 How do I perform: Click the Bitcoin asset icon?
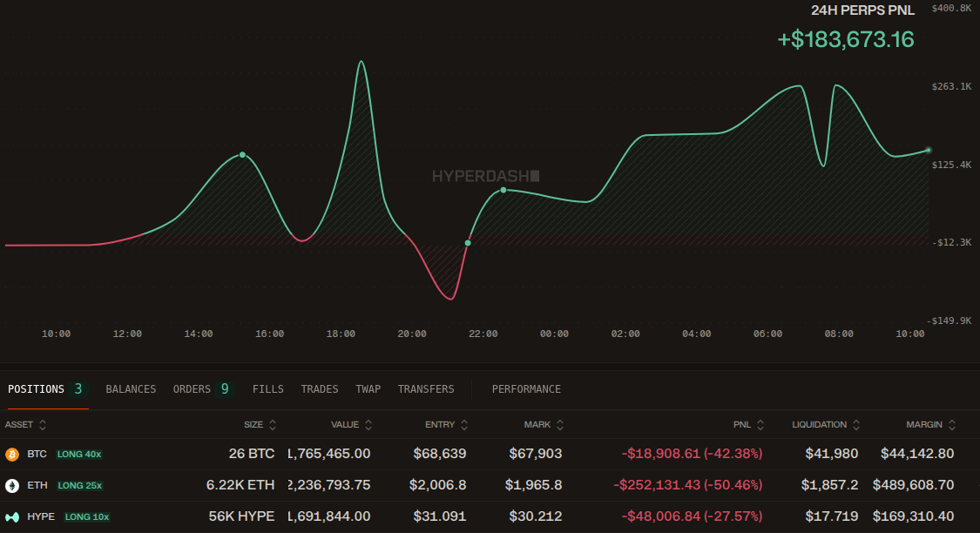pyautogui.click(x=12, y=454)
